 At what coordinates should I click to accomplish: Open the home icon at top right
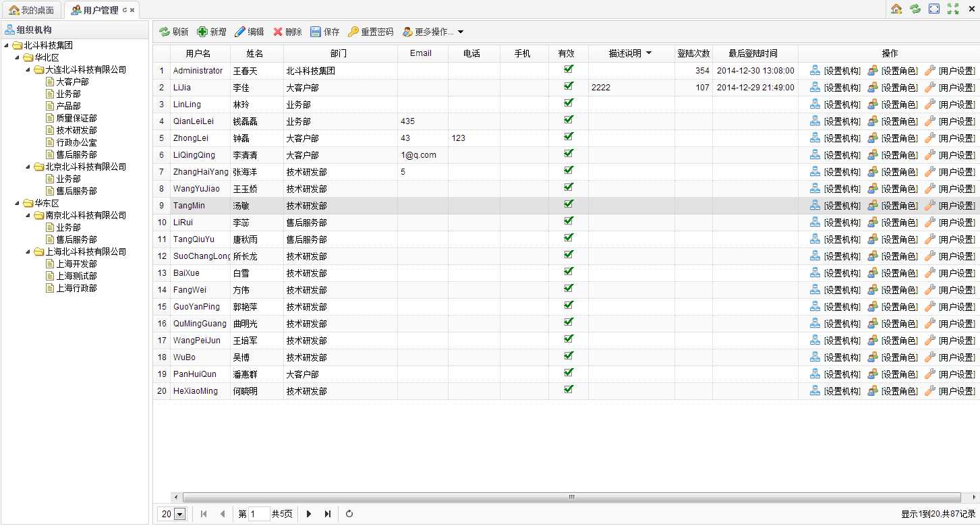click(896, 9)
